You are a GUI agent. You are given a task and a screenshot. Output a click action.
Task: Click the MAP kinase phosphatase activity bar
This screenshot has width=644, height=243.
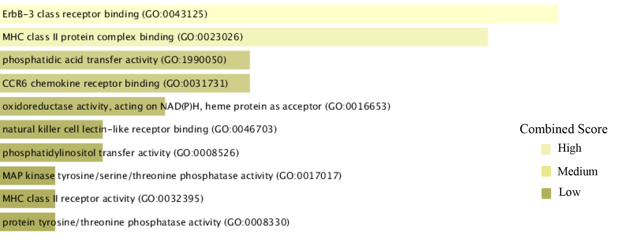pos(28,175)
